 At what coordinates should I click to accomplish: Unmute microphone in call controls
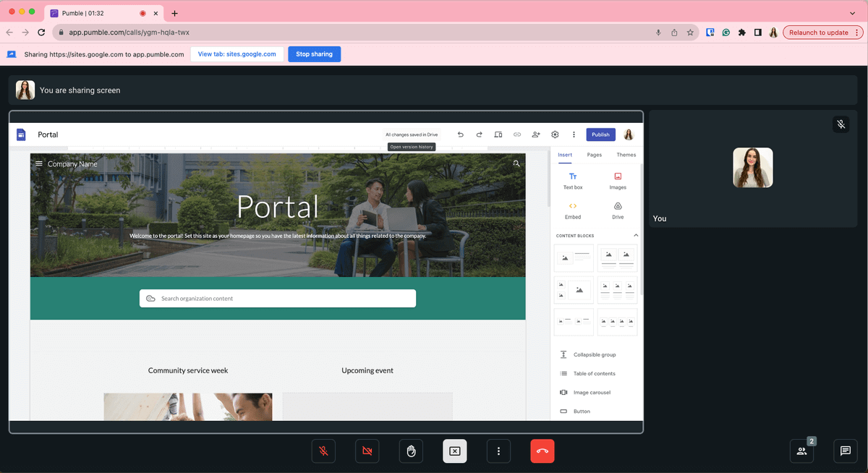(323, 451)
